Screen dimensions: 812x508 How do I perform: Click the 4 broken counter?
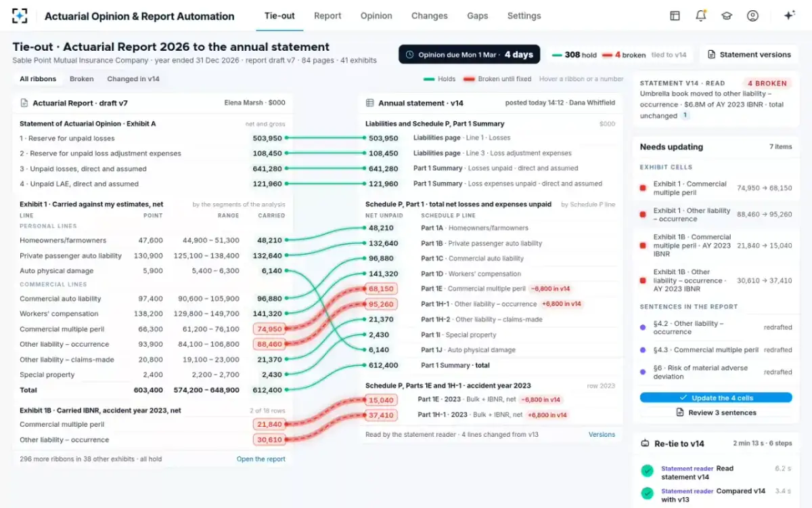click(x=624, y=55)
